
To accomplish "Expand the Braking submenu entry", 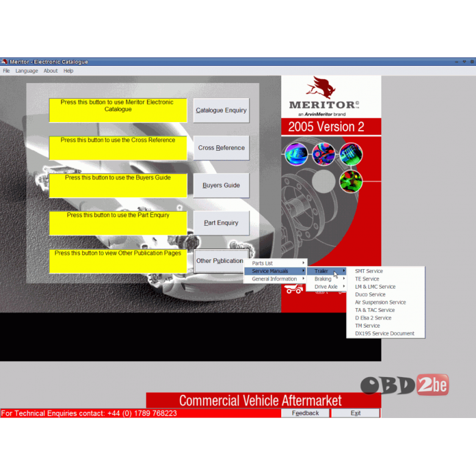I will 326,279.
